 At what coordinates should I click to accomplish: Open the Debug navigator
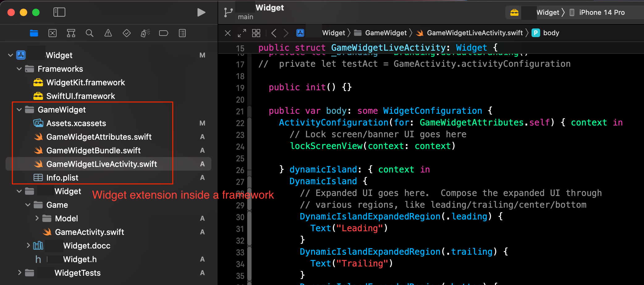click(x=145, y=33)
